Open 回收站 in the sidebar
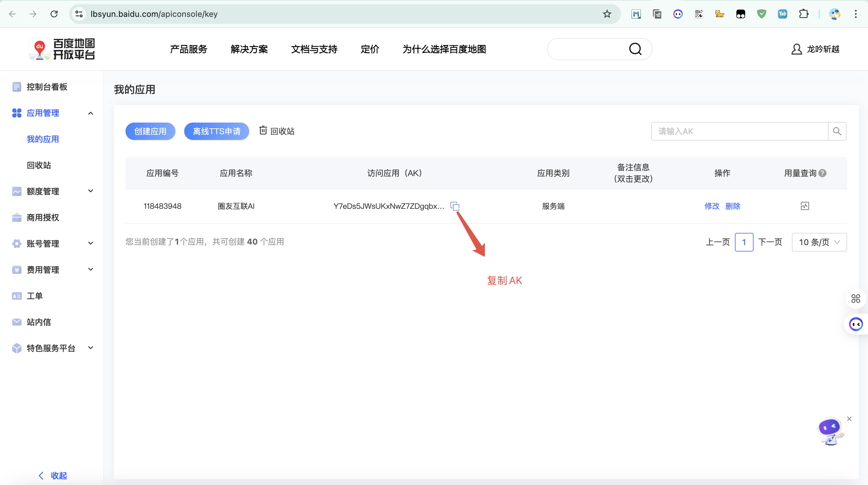The width and height of the screenshot is (868, 485). (x=39, y=165)
